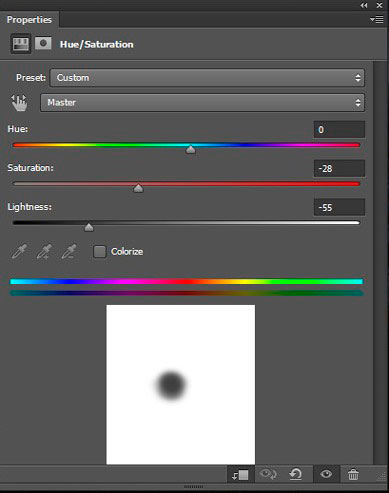
Task: View the previous state icon
Action: click(x=268, y=474)
